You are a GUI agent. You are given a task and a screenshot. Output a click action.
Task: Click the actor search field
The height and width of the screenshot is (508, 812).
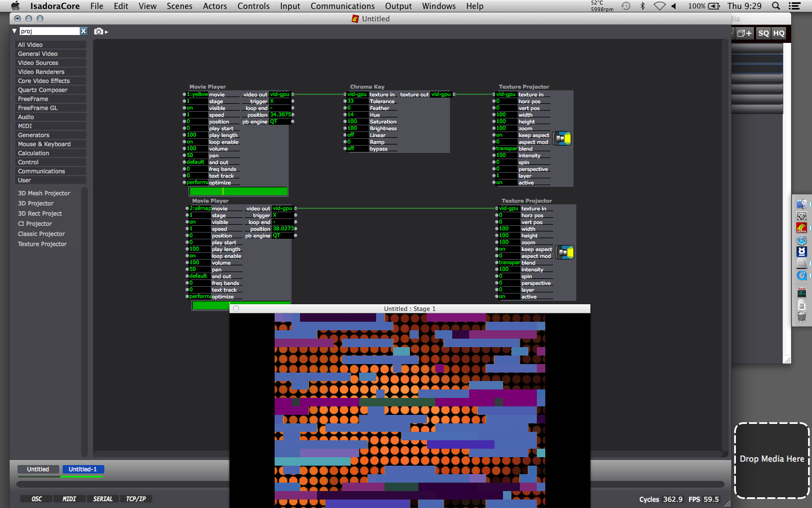coord(50,31)
